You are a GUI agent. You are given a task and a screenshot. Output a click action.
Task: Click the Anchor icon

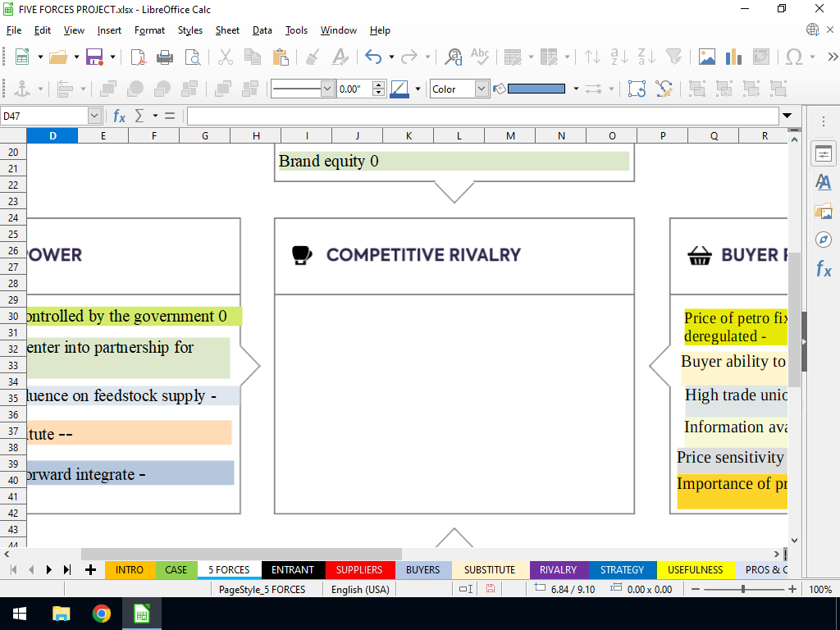tap(22, 89)
